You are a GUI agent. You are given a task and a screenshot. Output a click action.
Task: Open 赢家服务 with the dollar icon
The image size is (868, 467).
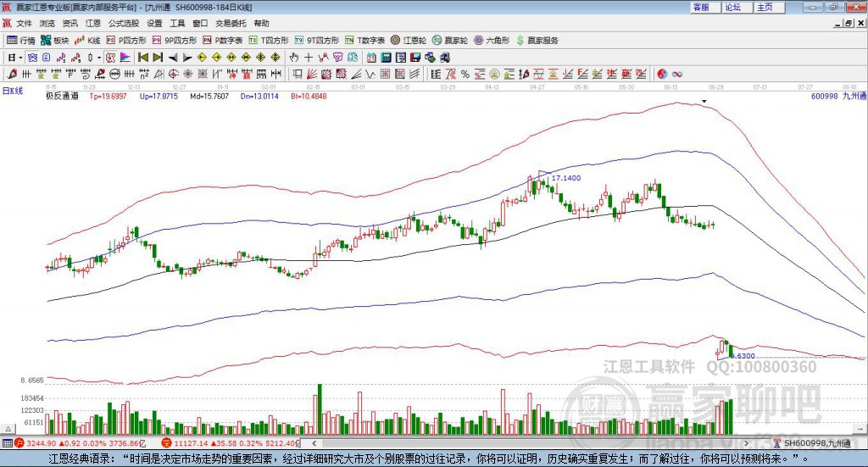point(537,41)
